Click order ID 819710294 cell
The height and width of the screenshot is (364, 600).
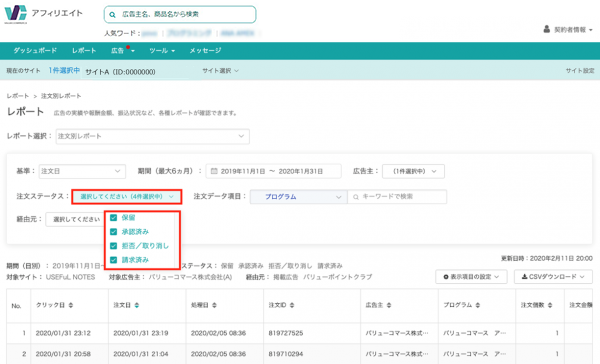click(x=285, y=354)
